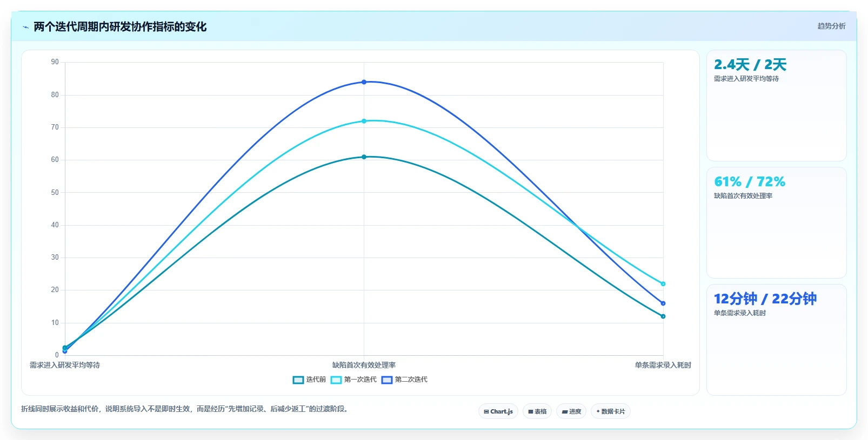Click the 迭代前 end point at 12

click(663, 316)
